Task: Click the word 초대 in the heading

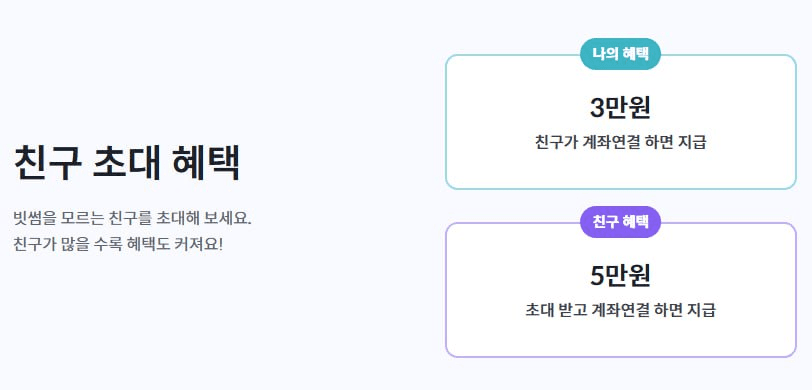Action: click(x=126, y=163)
